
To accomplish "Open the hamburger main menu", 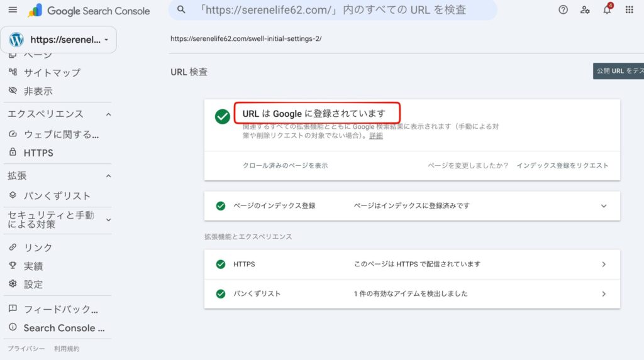I will pos(13,9).
